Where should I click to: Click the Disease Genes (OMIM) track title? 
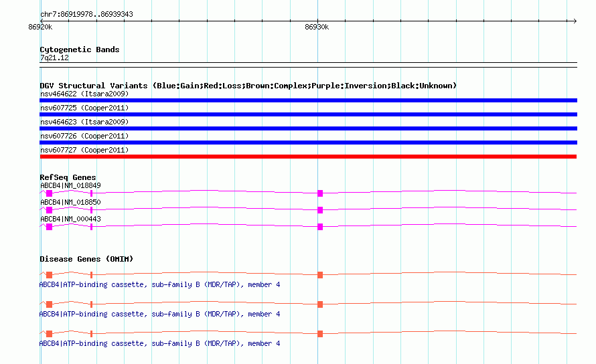tap(86, 259)
